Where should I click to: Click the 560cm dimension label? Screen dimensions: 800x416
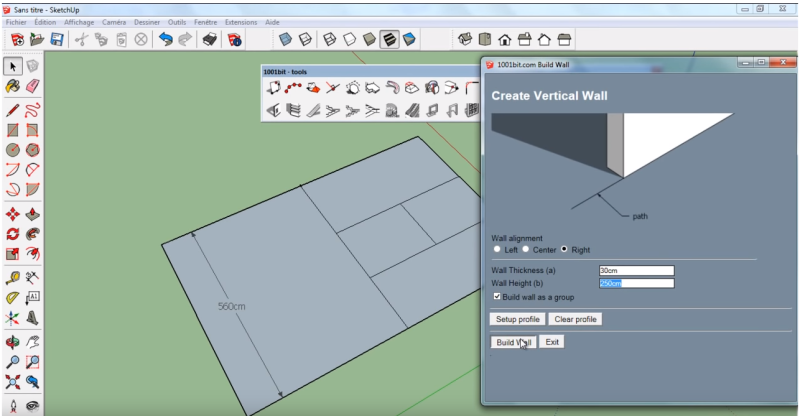(232, 306)
